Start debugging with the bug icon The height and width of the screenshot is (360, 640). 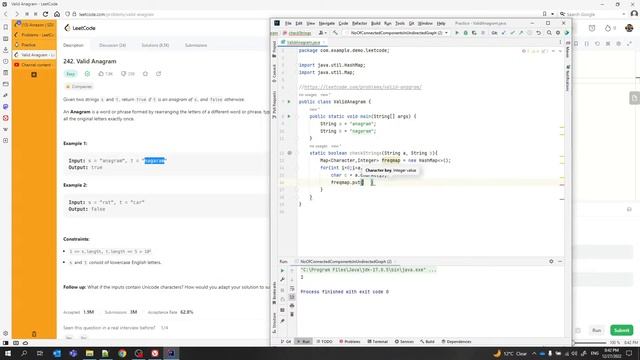tap(465, 33)
